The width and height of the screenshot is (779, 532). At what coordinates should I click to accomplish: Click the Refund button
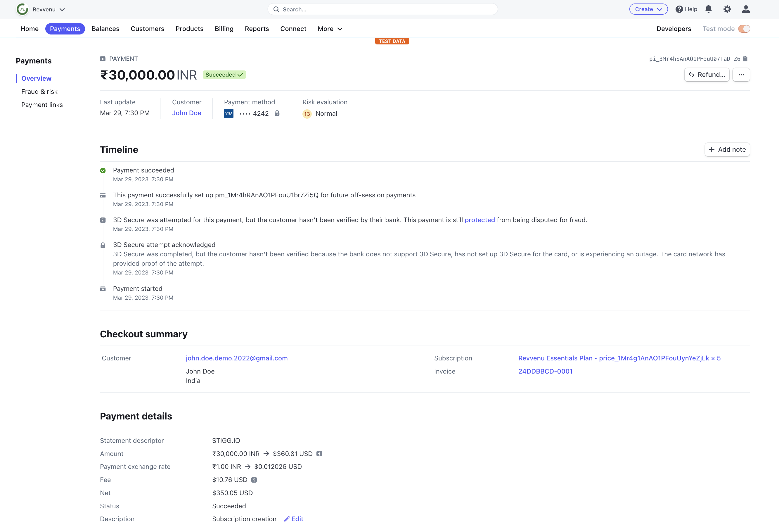pos(706,75)
